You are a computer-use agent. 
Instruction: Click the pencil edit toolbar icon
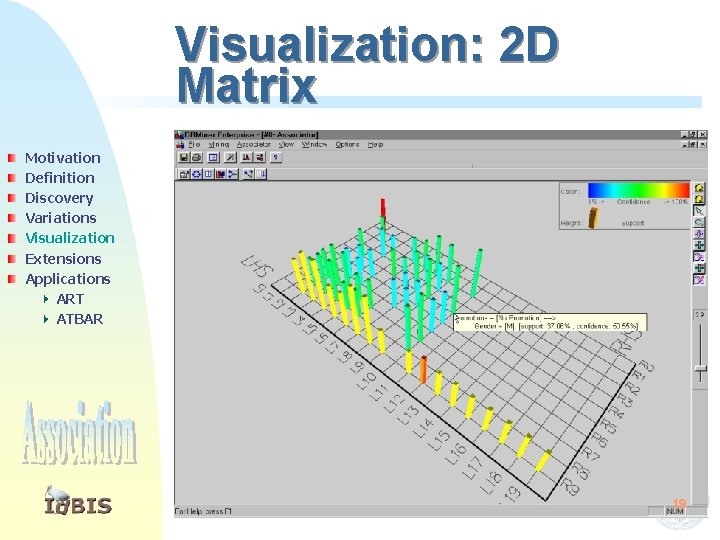click(230, 158)
